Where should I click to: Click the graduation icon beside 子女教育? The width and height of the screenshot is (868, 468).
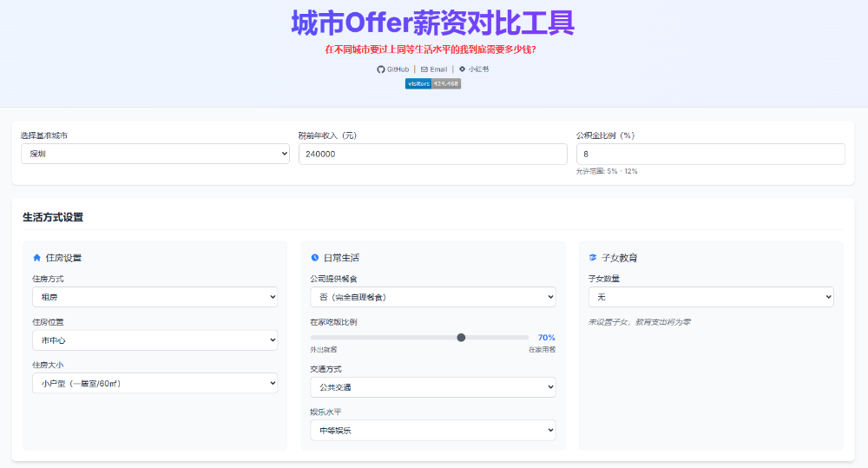[x=592, y=258]
